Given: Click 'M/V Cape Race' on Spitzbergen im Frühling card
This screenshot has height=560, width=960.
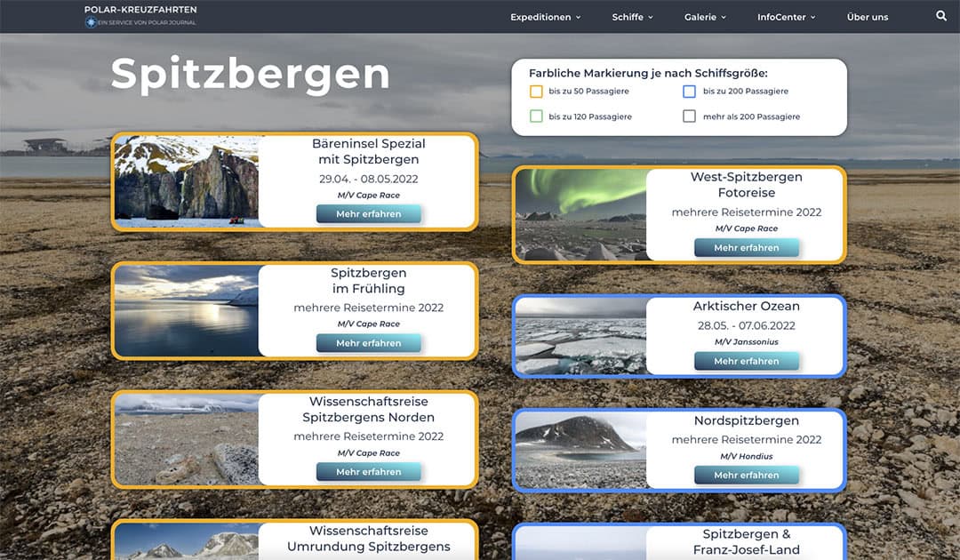Looking at the screenshot, I should [x=369, y=324].
